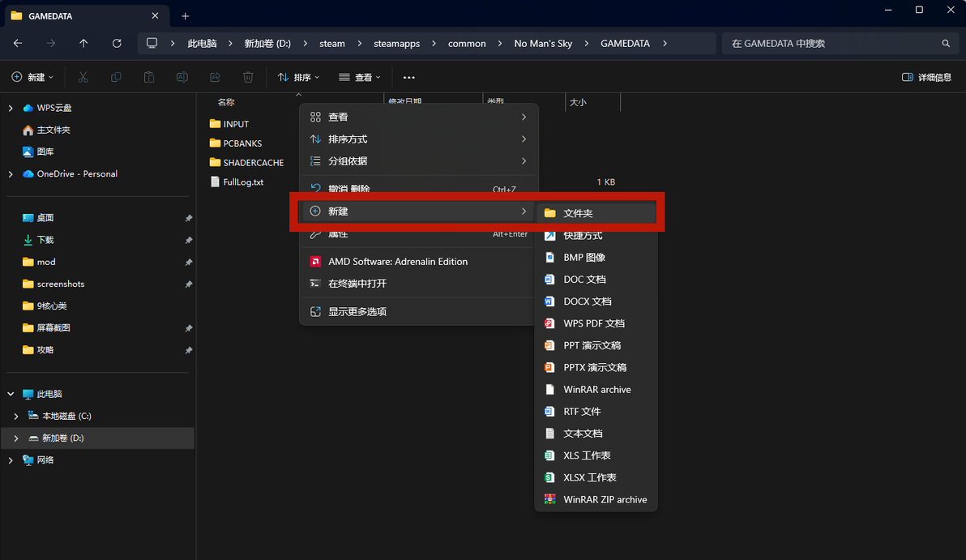
Task: Choose XLS 工作表 from new submenu
Action: point(596,455)
